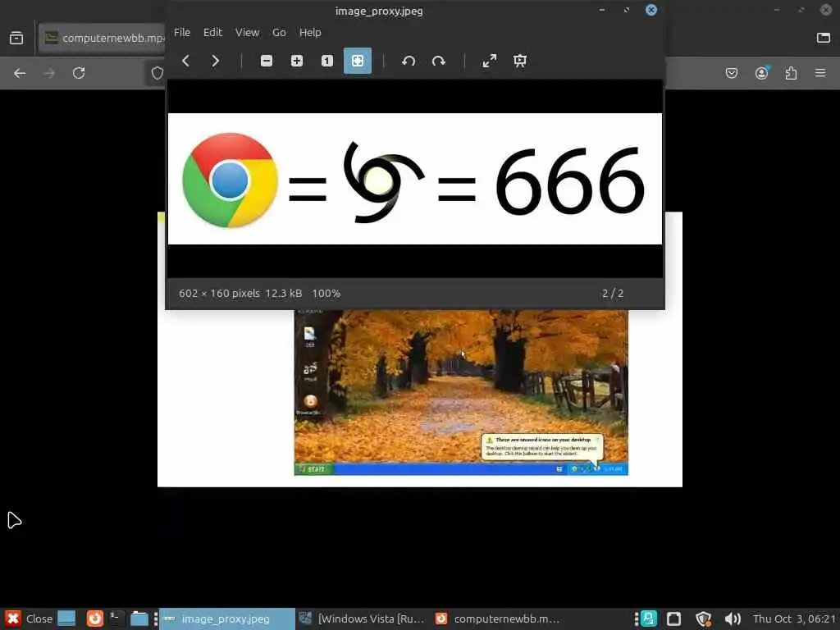Click tracking protection shield in address bar

157,73
